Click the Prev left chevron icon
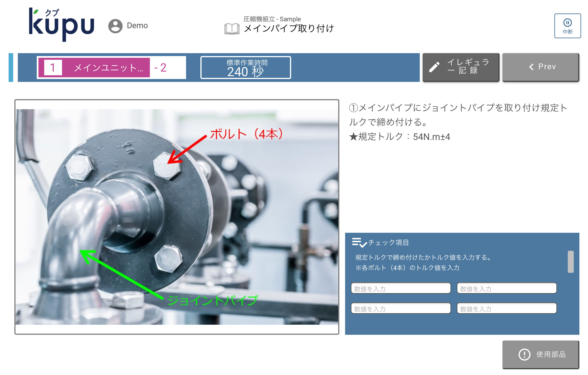 click(x=531, y=67)
